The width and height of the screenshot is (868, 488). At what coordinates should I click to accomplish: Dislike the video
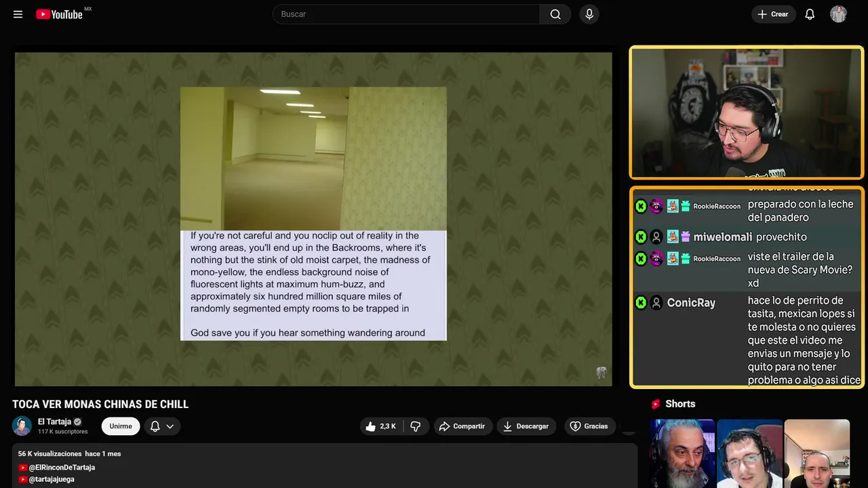pyautogui.click(x=416, y=426)
